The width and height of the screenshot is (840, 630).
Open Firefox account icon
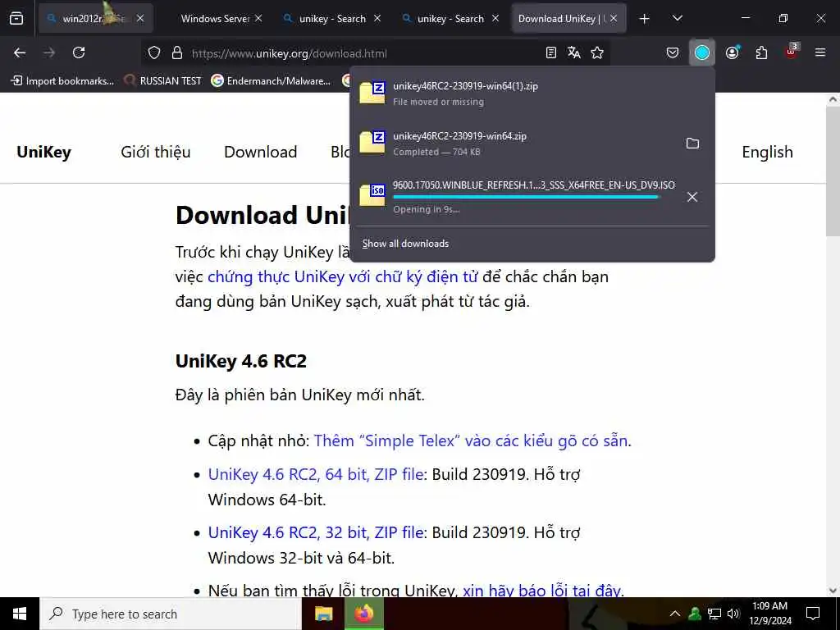pos(732,52)
